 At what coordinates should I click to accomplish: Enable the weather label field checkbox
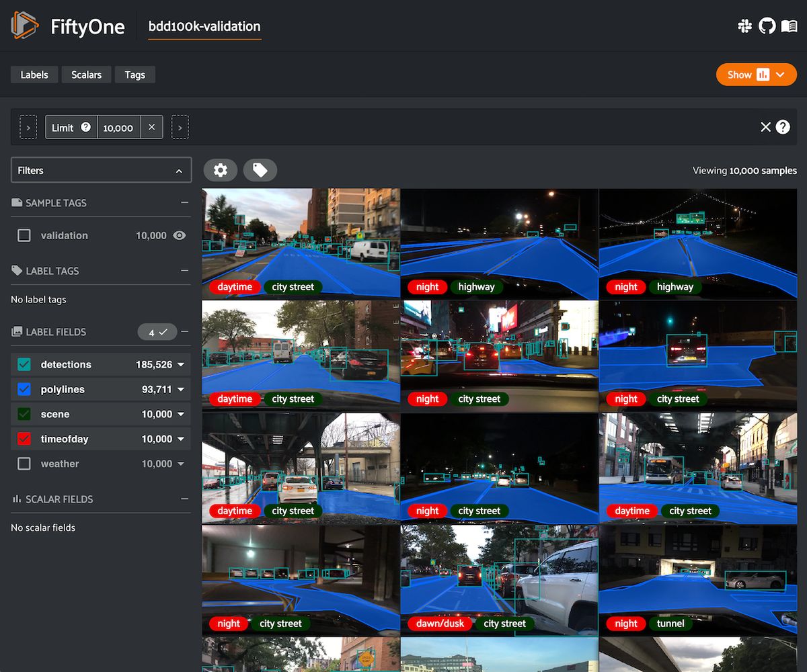(24, 464)
